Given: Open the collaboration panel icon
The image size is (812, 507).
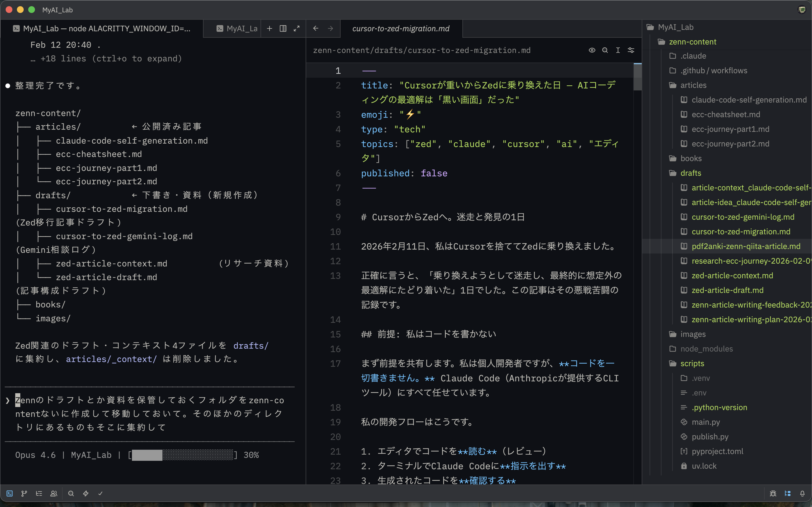Looking at the screenshot, I should (54, 493).
